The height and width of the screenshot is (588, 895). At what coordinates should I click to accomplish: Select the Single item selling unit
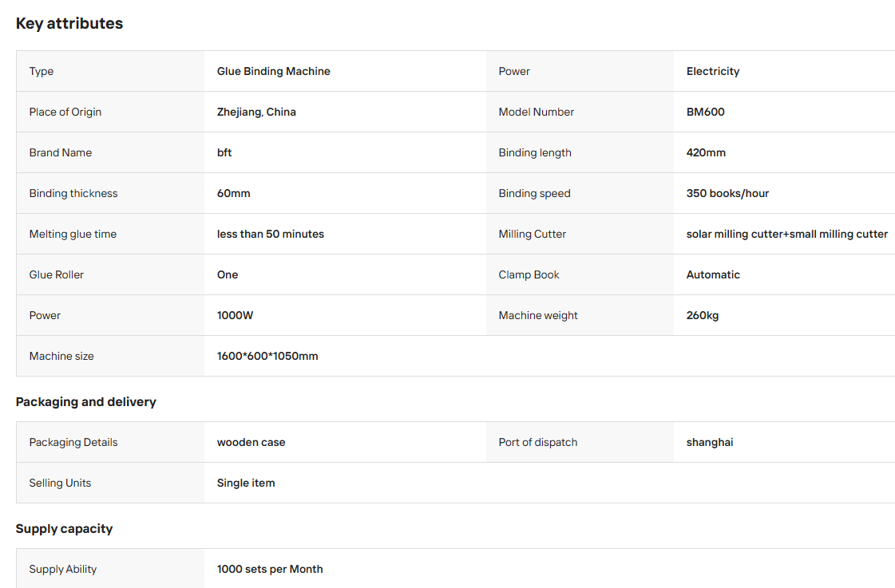pyautogui.click(x=246, y=483)
